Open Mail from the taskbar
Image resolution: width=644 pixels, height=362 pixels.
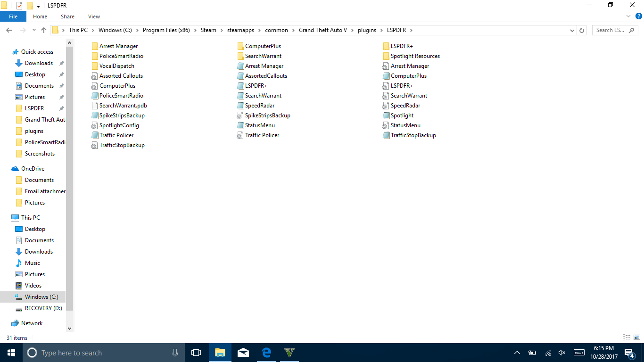tap(243, 353)
